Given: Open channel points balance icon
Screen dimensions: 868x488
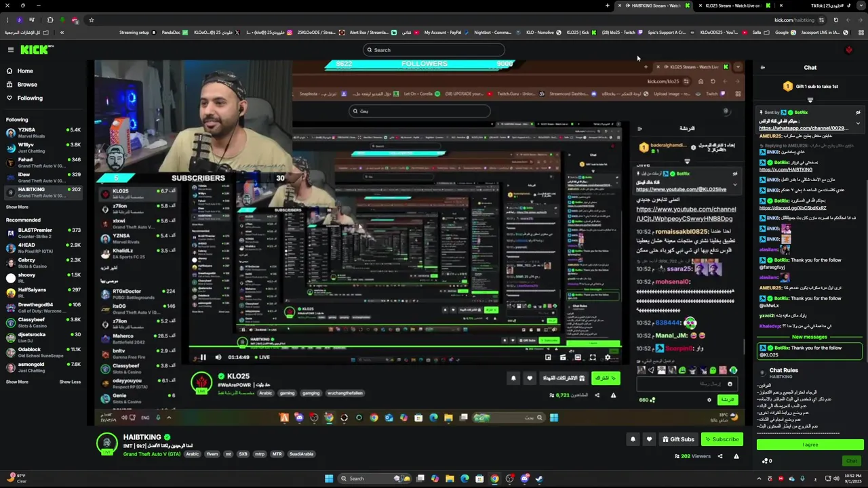Looking at the screenshot, I should coord(766,461).
